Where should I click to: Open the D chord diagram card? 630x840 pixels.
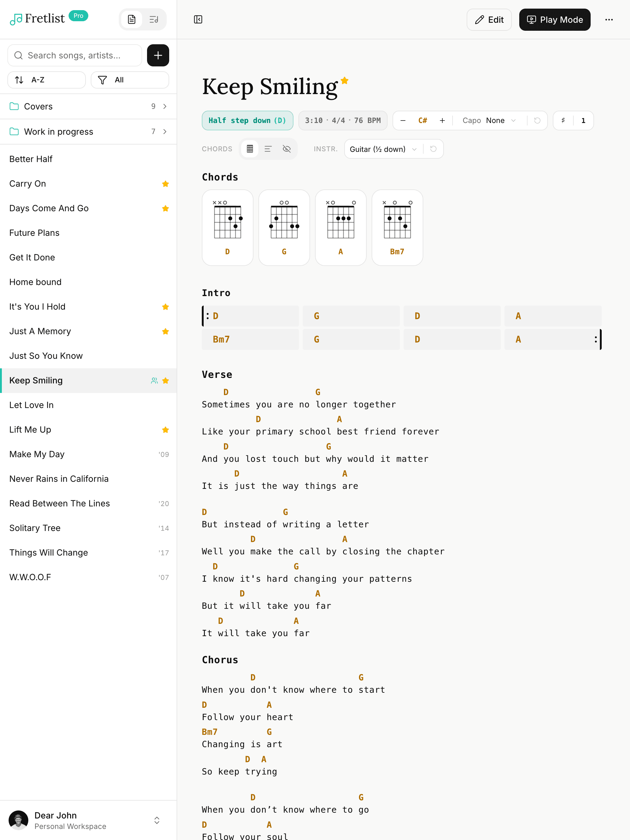pyautogui.click(x=227, y=228)
